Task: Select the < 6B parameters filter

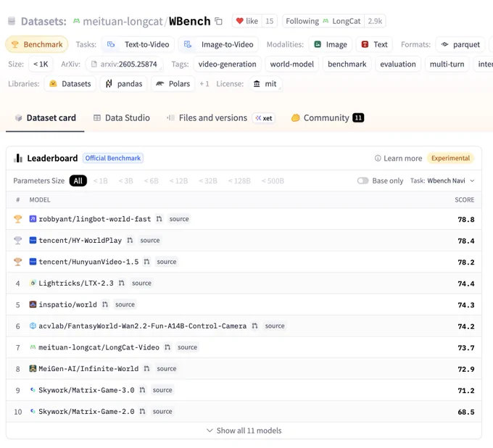Action: 152,181
